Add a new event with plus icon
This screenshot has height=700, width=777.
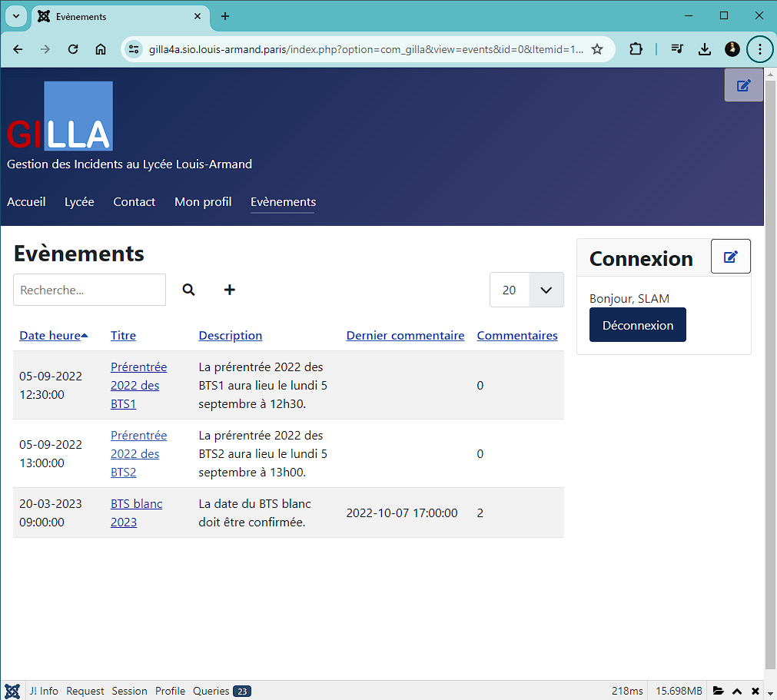(x=230, y=290)
